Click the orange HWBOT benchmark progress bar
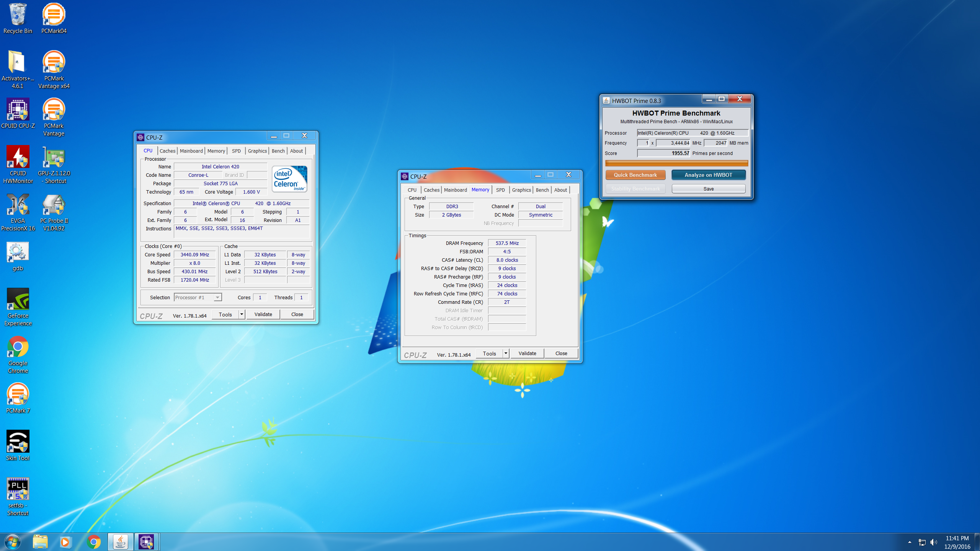Screen dimensions: 980x551 [676, 163]
